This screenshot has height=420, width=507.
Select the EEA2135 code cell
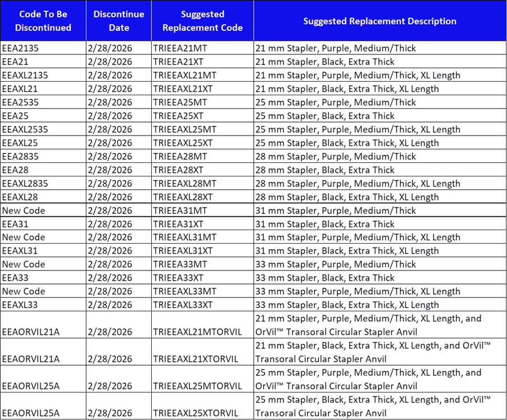pos(21,48)
